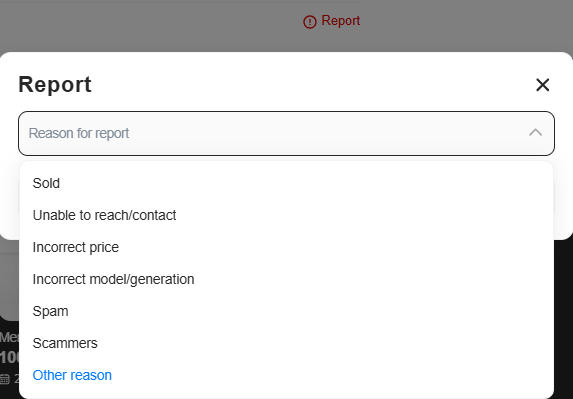Choose the Spam option

coord(286,311)
